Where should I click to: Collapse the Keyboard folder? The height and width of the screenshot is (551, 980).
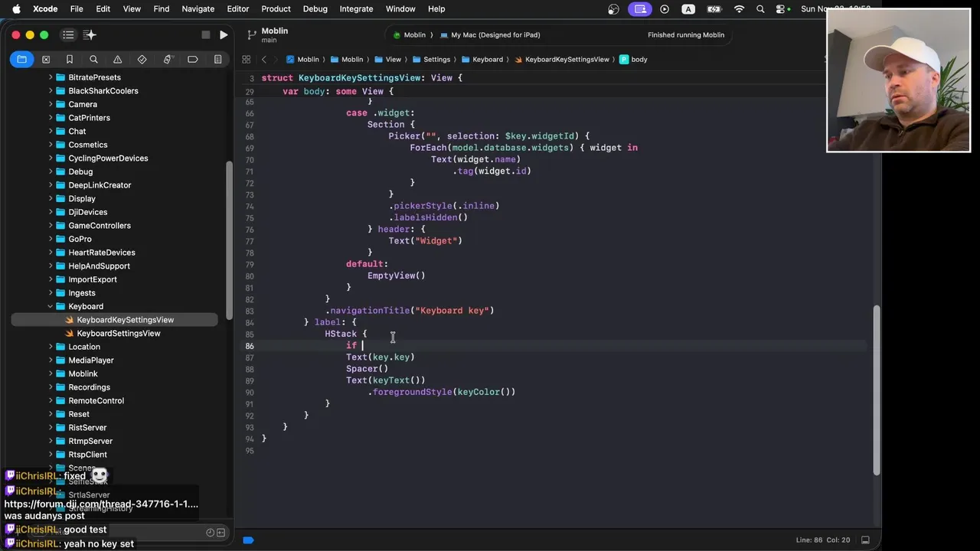coord(51,306)
